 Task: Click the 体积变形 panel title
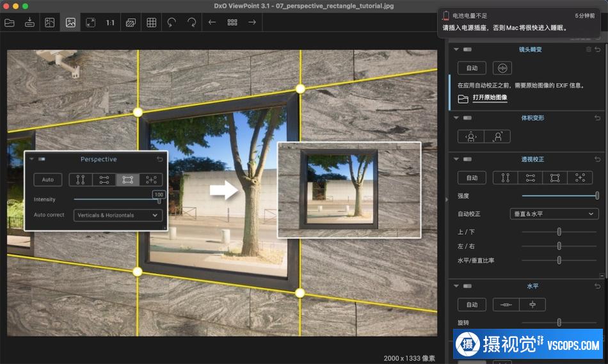point(532,118)
